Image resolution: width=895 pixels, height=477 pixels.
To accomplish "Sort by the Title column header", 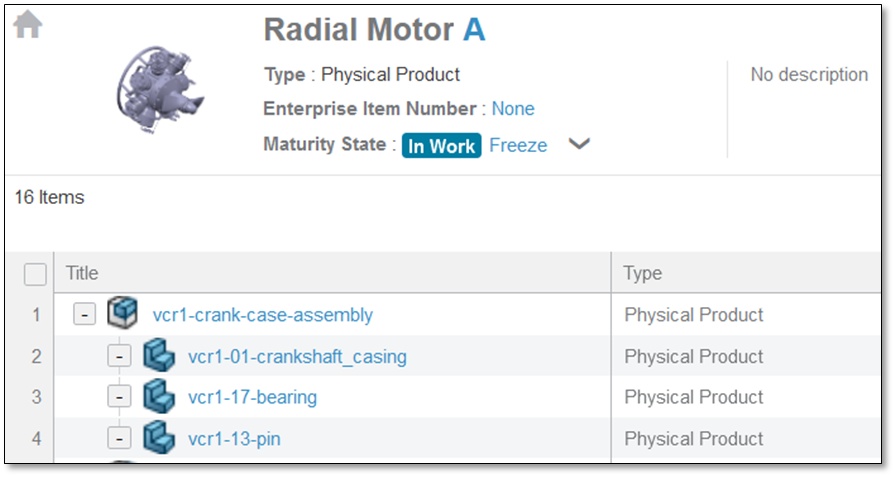I will (x=82, y=273).
